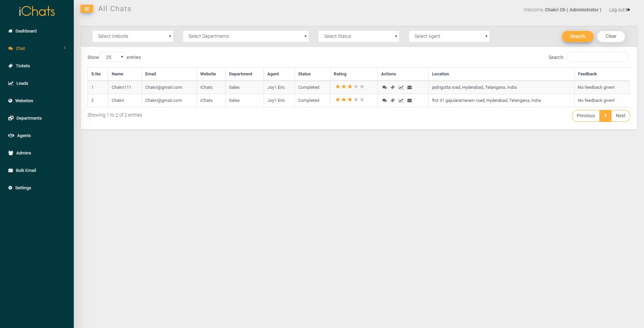This screenshot has height=328, width=644.
Task: Click email envelope icon in row 2 Chakri
Action: coord(410,101)
